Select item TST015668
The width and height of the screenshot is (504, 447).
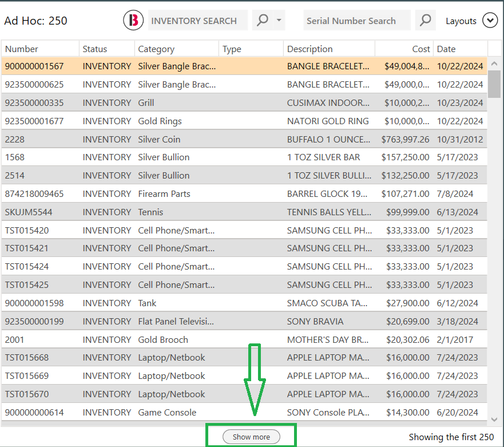tap(244, 357)
